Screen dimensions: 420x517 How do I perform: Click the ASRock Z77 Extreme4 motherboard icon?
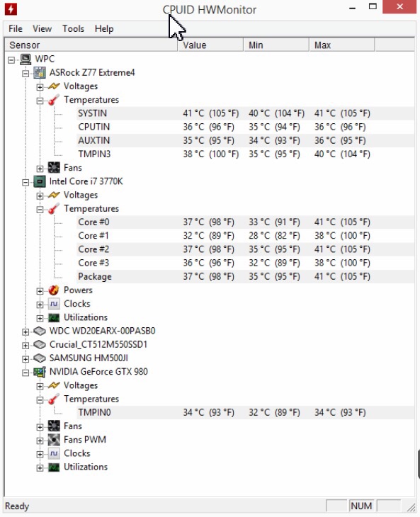[x=40, y=73]
